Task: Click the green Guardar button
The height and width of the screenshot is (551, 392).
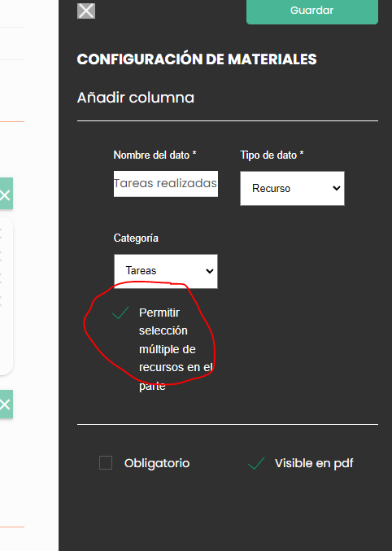Action: click(312, 11)
